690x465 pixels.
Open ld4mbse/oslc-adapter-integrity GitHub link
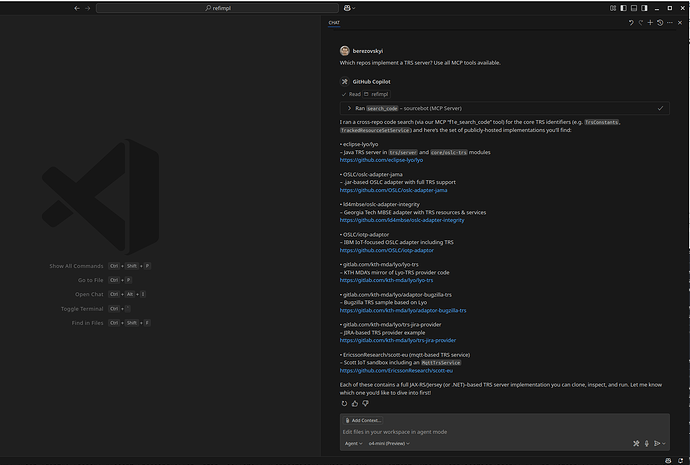(x=402, y=220)
